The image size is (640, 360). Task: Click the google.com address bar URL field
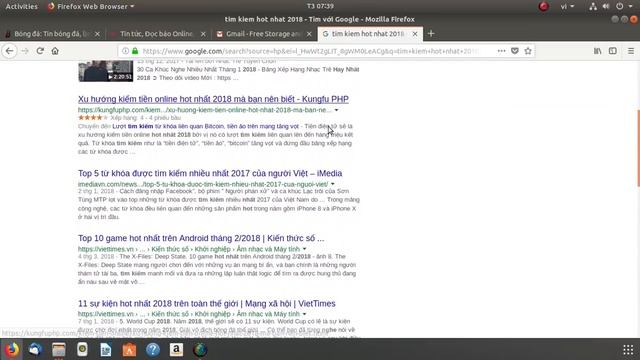tap(310, 51)
